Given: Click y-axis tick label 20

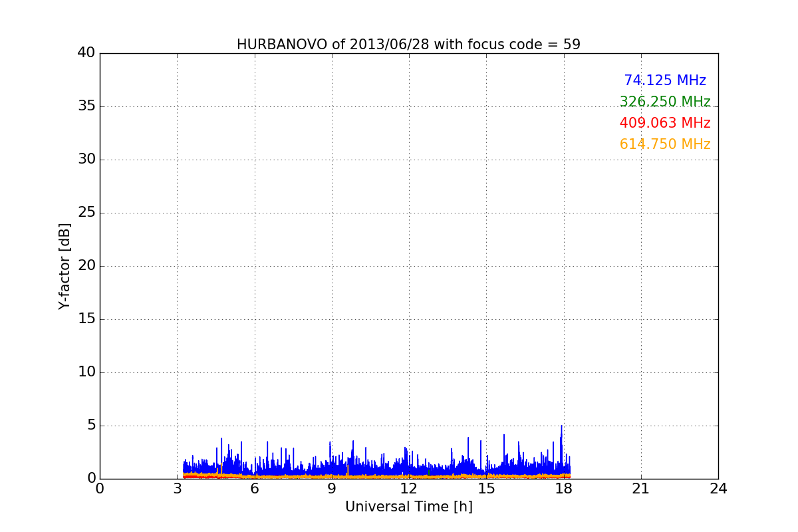Looking at the screenshot, I should pyautogui.click(x=86, y=266).
